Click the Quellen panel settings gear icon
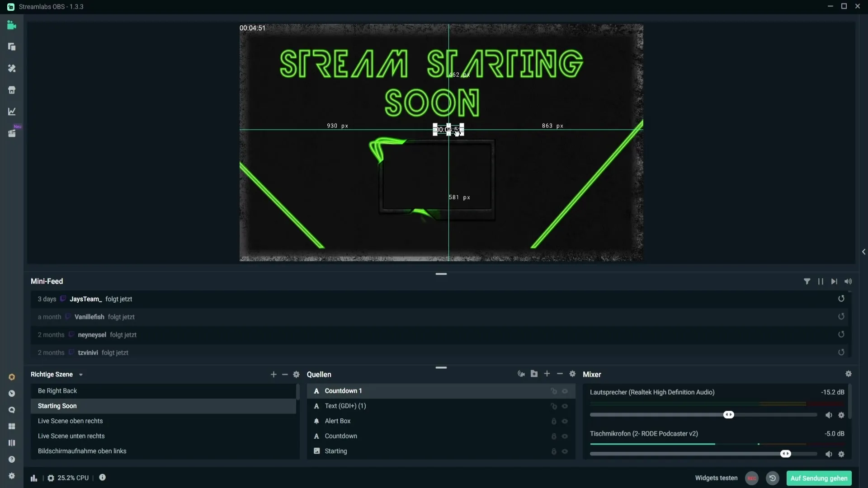The image size is (868, 488). click(x=572, y=374)
